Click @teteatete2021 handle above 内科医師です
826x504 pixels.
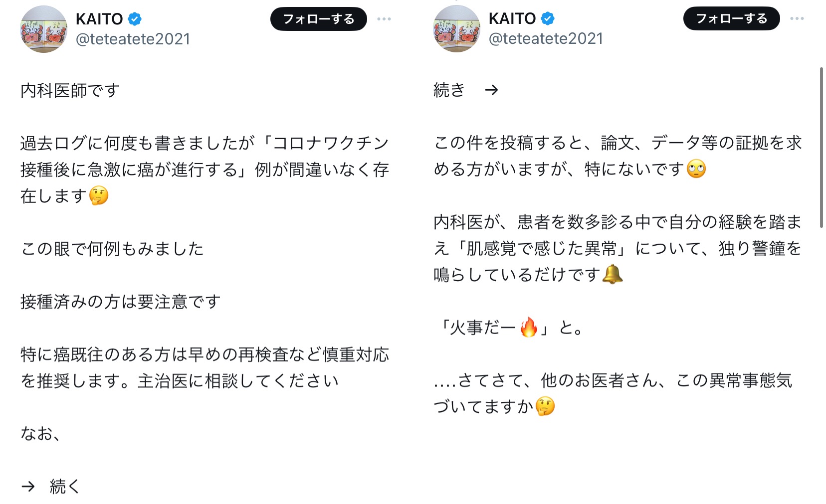(133, 39)
